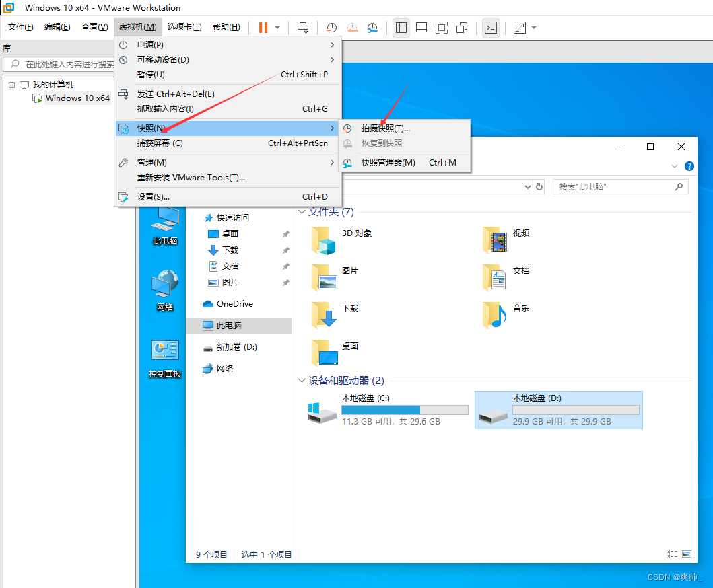This screenshot has height=588, width=713.
Task: Click the 虚拟机(M) menu
Action: (137, 27)
